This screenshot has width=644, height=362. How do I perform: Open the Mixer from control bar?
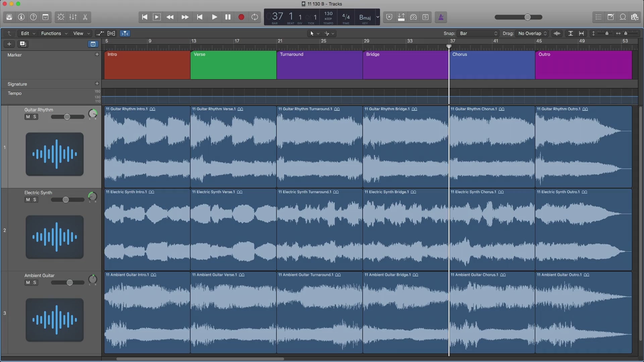click(x=73, y=17)
